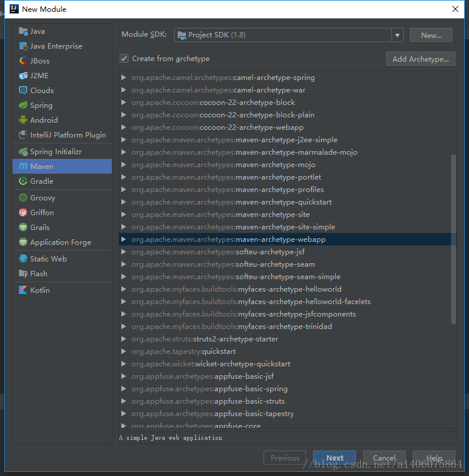Go to Next step
The width and height of the screenshot is (469, 476).
pos(335,458)
